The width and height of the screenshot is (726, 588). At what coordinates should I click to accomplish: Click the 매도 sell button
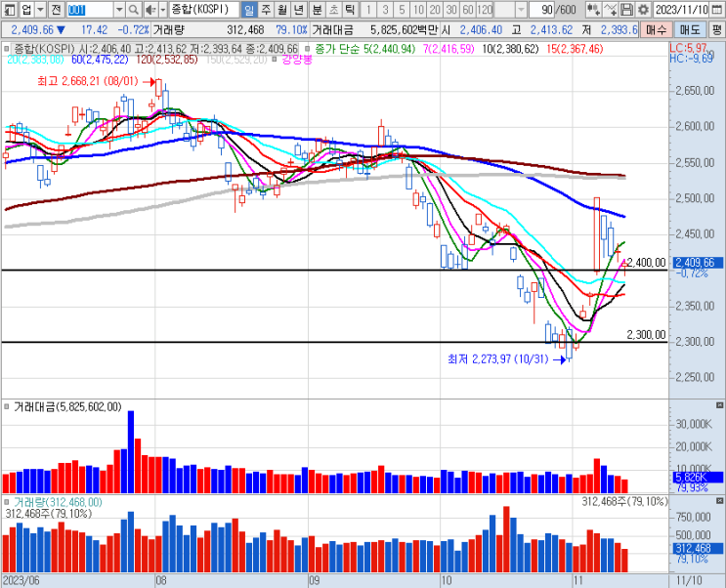pos(690,30)
